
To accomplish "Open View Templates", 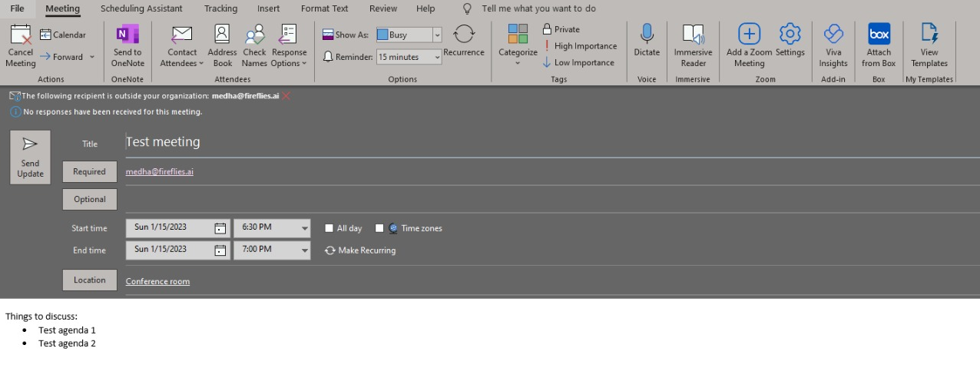I will click(929, 46).
